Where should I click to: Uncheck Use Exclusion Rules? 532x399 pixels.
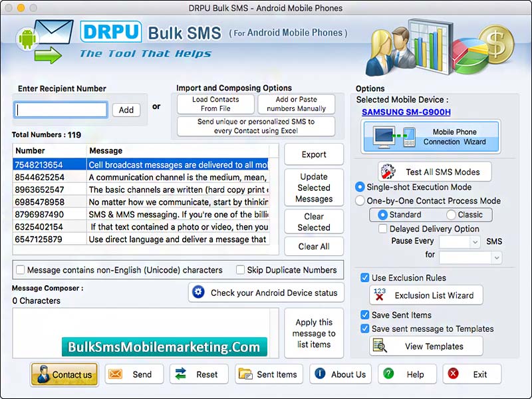pos(364,277)
